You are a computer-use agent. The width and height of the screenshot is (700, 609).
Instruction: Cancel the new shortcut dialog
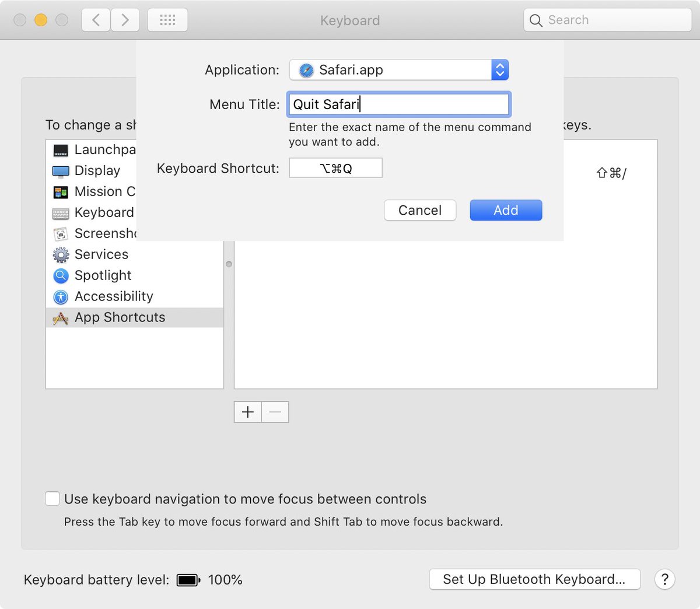point(420,210)
